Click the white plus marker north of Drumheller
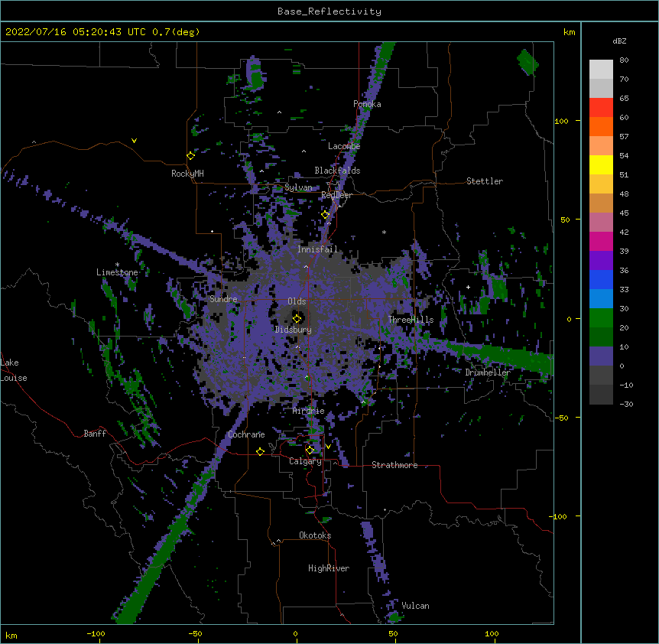This screenshot has width=659, height=644. click(x=468, y=287)
